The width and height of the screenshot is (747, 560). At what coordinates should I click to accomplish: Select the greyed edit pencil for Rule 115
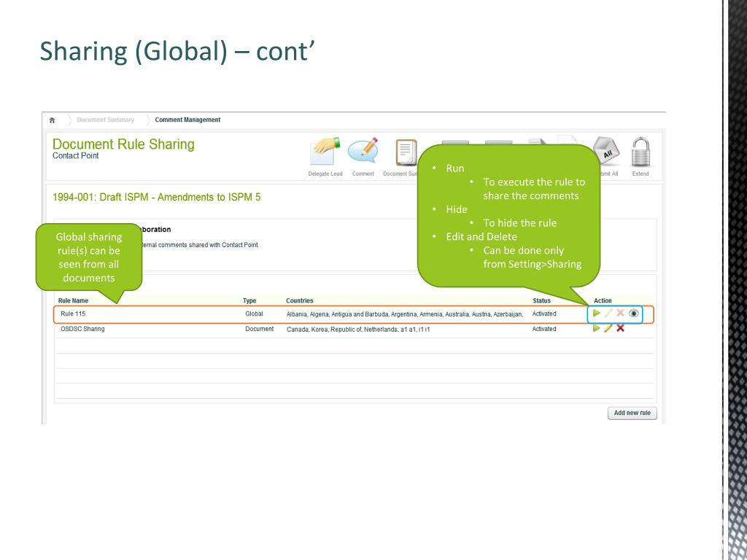coord(608,314)
